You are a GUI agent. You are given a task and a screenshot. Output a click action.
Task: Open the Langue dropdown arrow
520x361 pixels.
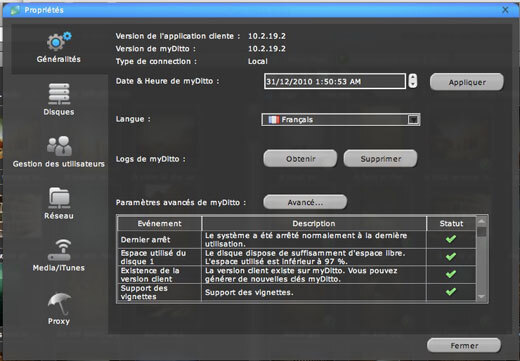pyautogui.click(x=413, y=120)
